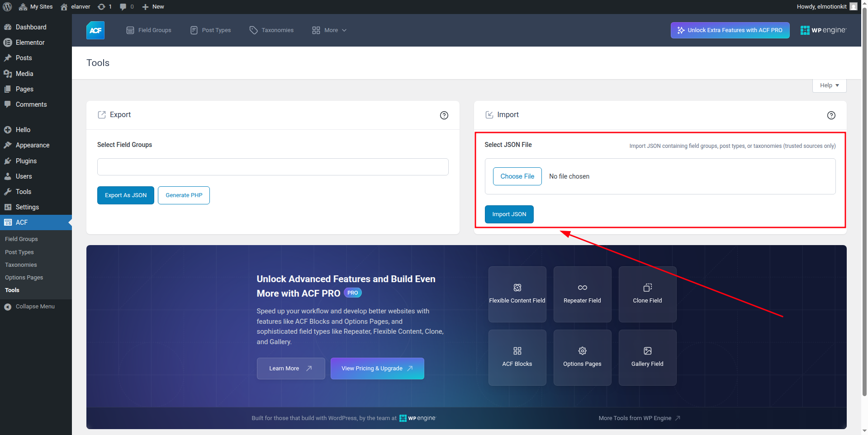Click the Choose File button
The width and height of the screenshot is (868, 435).
pyautogui.click(x=517, y=176)
